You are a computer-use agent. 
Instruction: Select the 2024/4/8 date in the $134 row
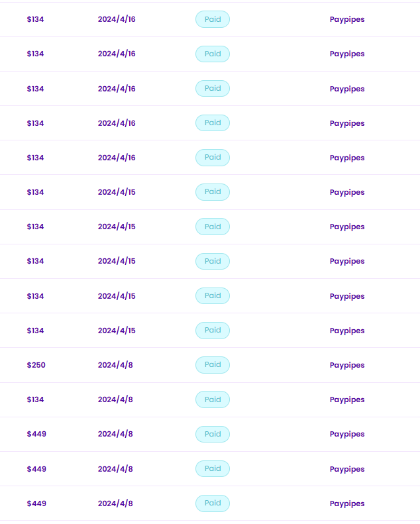[115, 399]
